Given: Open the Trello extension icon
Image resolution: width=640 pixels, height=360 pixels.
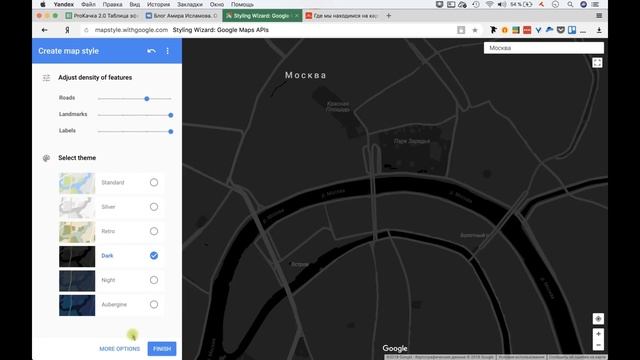Looking at the screenshot, I should [x=572, y=30].
